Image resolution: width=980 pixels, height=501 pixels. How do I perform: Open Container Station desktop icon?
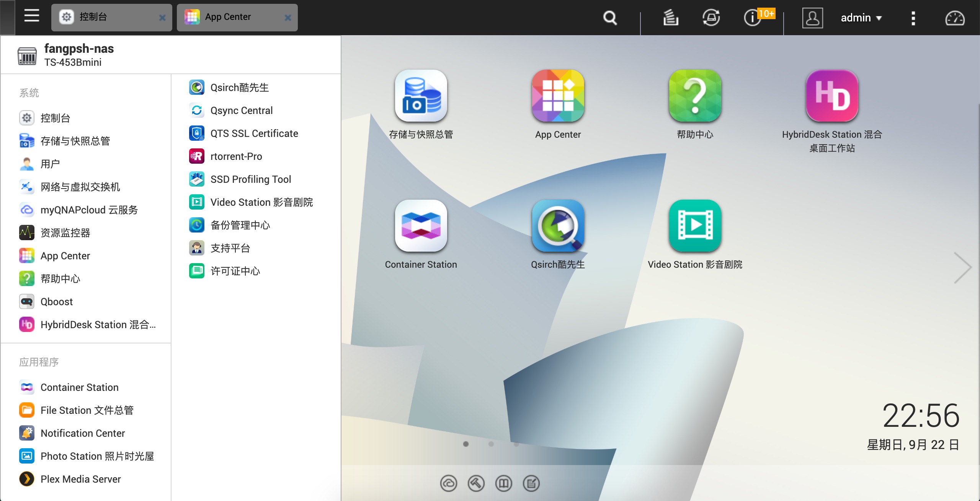coord(421,226)
